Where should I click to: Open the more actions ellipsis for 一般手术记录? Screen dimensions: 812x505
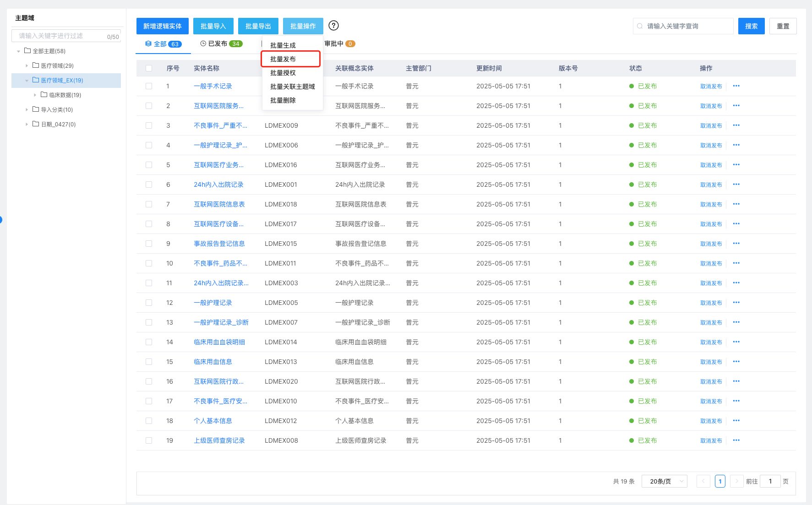tap(736, 86)
